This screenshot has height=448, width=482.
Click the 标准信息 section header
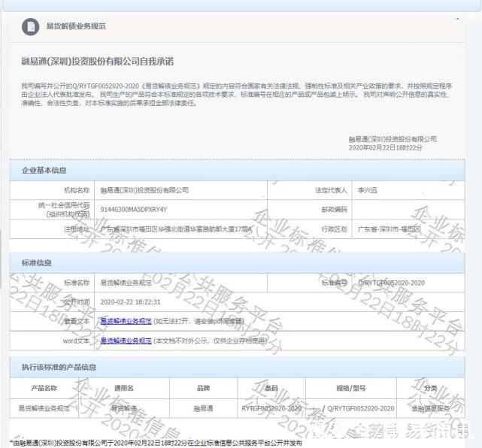237,263
